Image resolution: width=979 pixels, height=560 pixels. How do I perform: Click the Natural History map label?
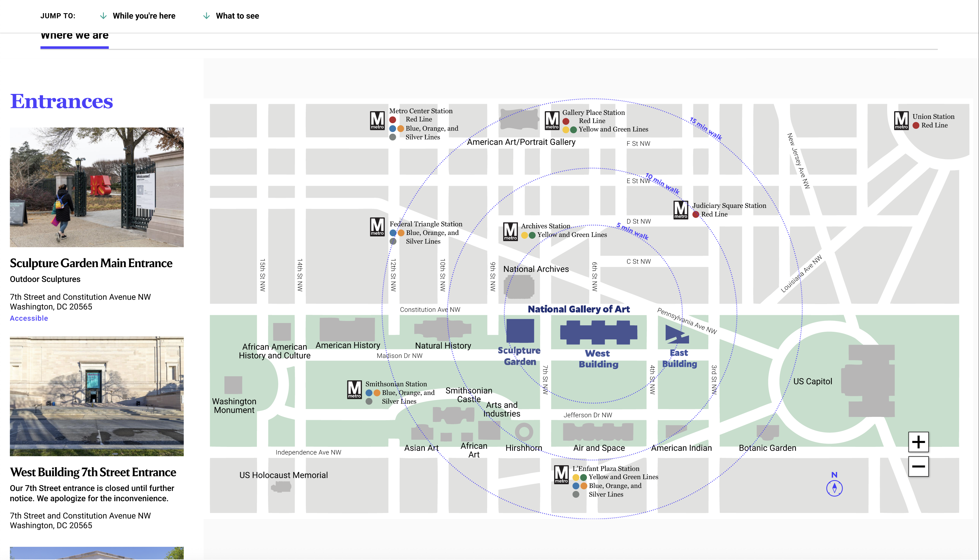(x=443, y=345)
